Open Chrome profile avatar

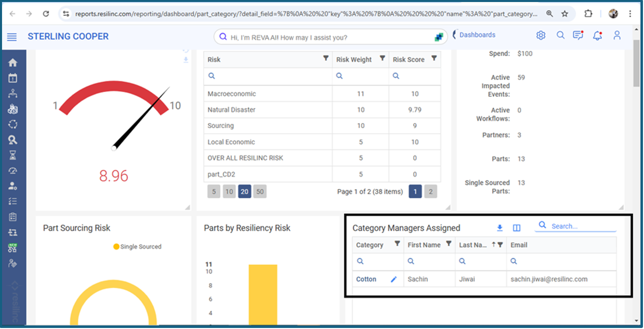click(613, 14)
